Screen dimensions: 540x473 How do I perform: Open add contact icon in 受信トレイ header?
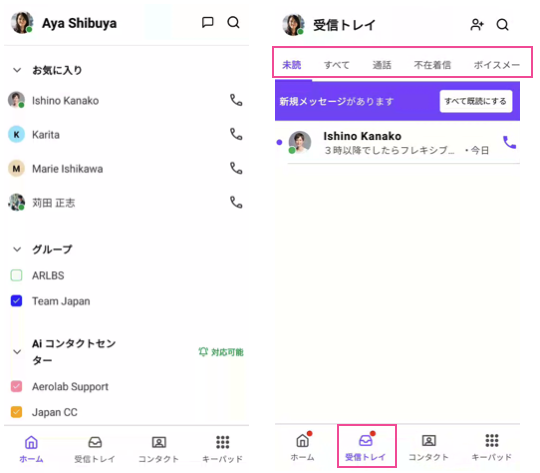tap(477, 24)
